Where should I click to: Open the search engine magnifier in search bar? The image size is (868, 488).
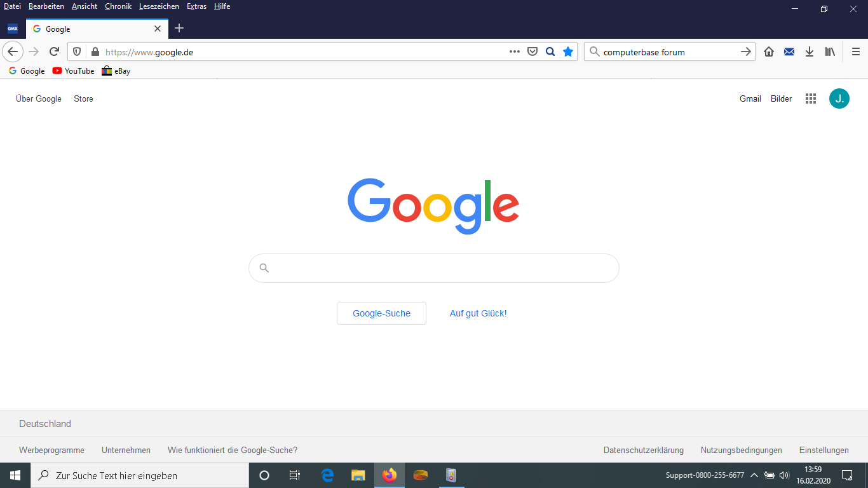(x=595, y=51)
